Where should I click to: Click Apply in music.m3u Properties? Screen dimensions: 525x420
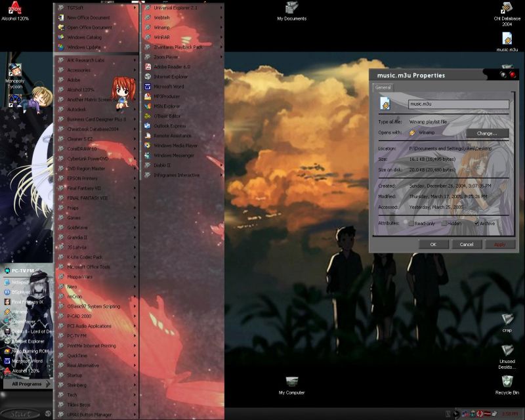pyautogui.click(x=499, y=245)
